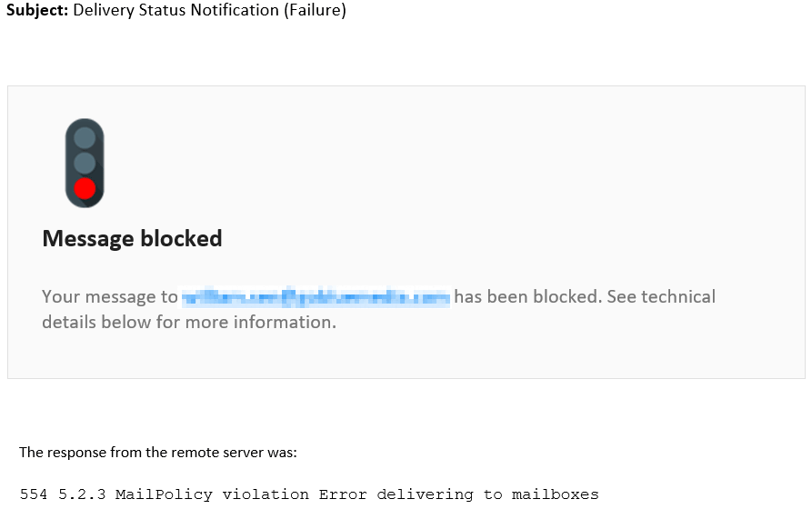Click the middle grey light of signal
This screenshot has height=519, width=812.
(85, 163)
